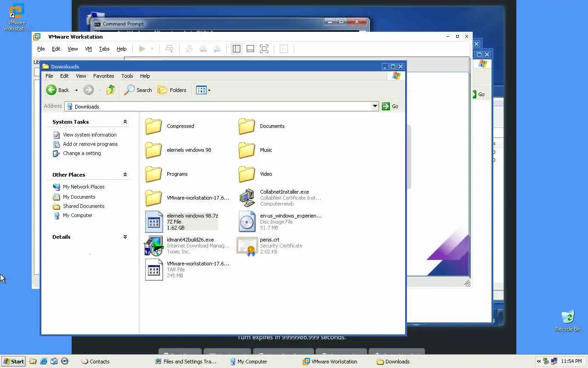
Task: Open the Address bar dropdown arrow
Action: pyautogui.click(x=375, y=106)
